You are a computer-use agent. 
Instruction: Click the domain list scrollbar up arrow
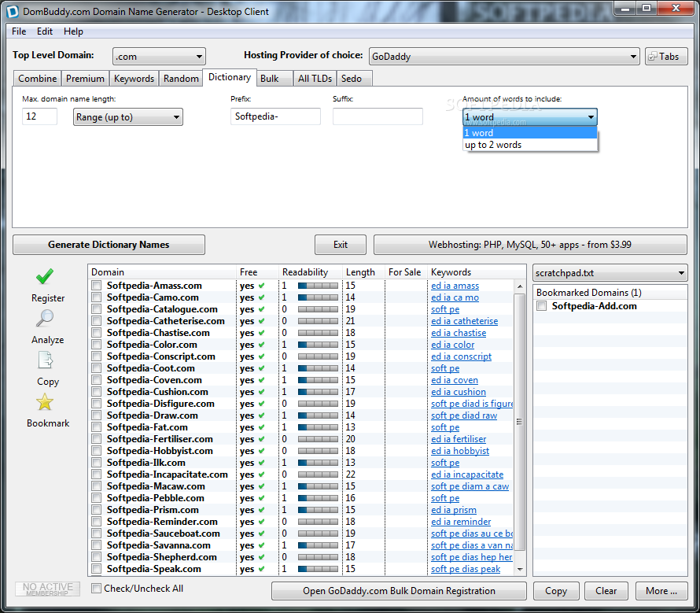pos(520,286)
